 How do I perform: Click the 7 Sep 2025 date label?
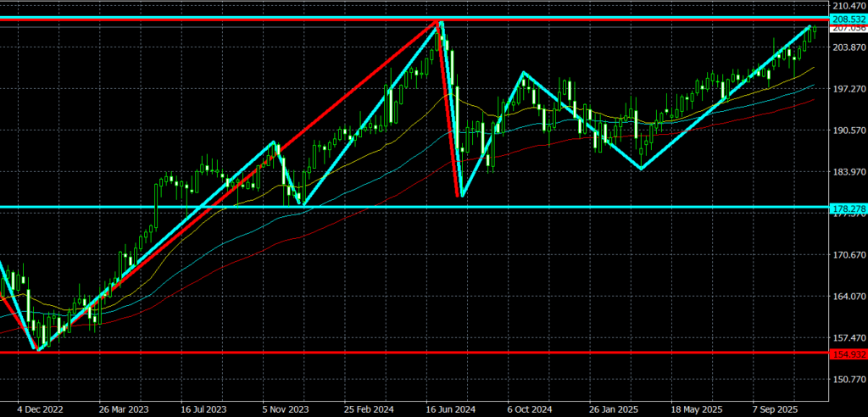click(x=776, y=406)
